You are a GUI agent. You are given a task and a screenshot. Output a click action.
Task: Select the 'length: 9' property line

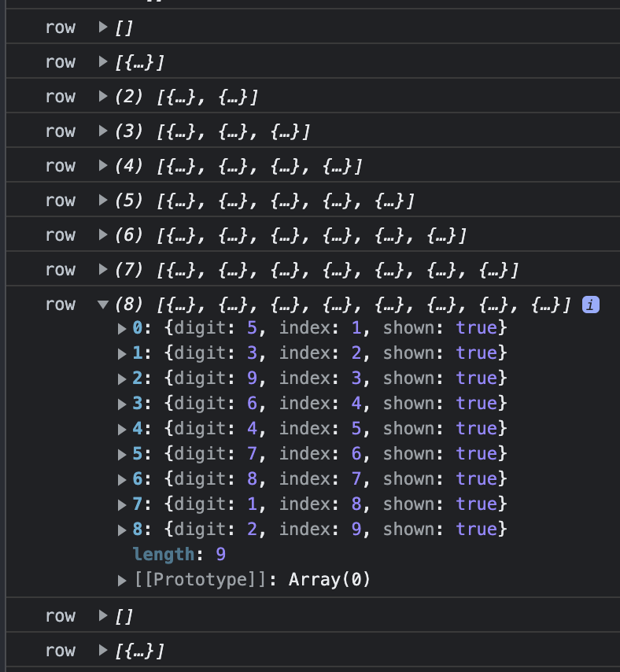[179, 554]
